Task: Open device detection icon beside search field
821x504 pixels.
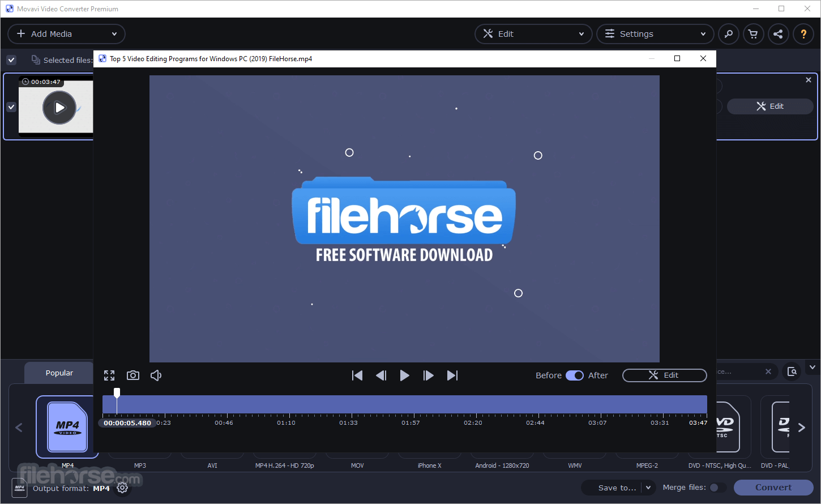Action: point(792,371)
